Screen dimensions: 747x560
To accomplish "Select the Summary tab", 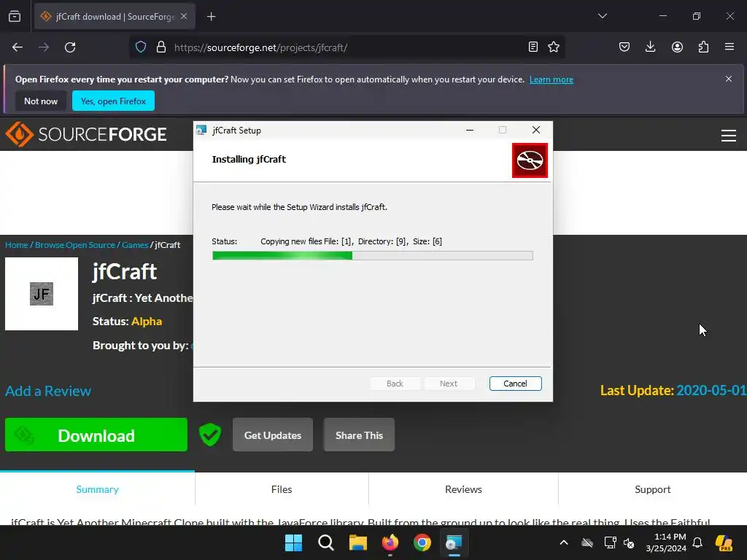I will pos(97,489).
